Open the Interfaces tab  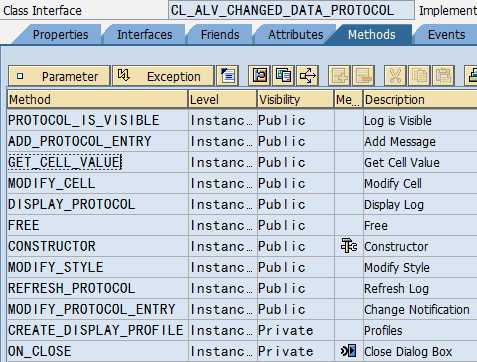coord(144,35)
